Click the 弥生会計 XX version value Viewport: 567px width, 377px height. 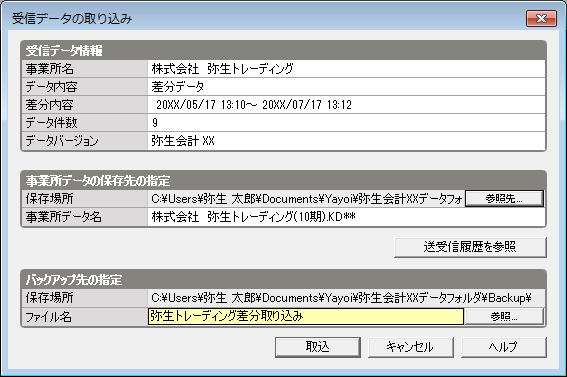click(183, 141)
